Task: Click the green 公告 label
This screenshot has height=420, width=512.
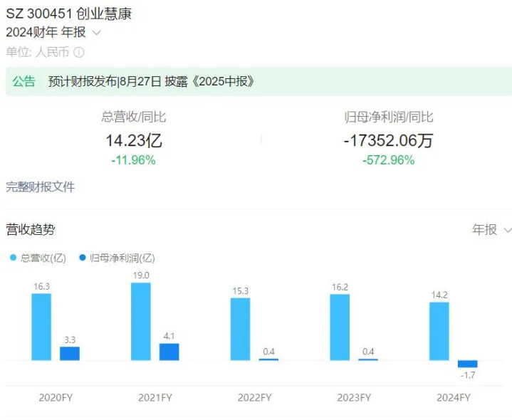Action: point(23,82)
